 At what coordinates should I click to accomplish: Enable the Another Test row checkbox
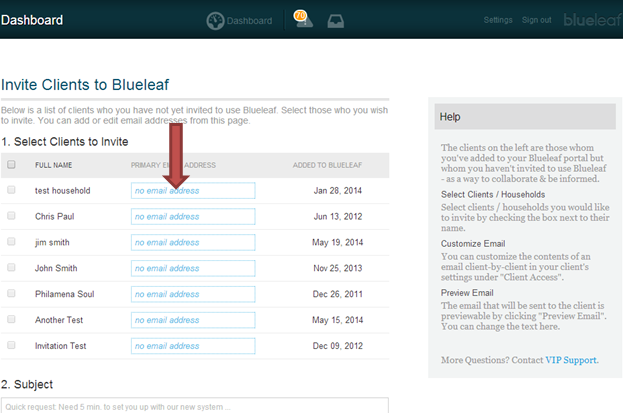[x=11, y=319]
